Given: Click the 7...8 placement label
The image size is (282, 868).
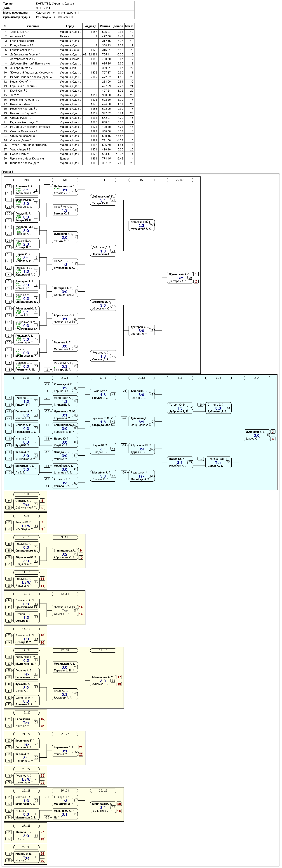Looking at the screenshot, I should (x=26, y=516).
